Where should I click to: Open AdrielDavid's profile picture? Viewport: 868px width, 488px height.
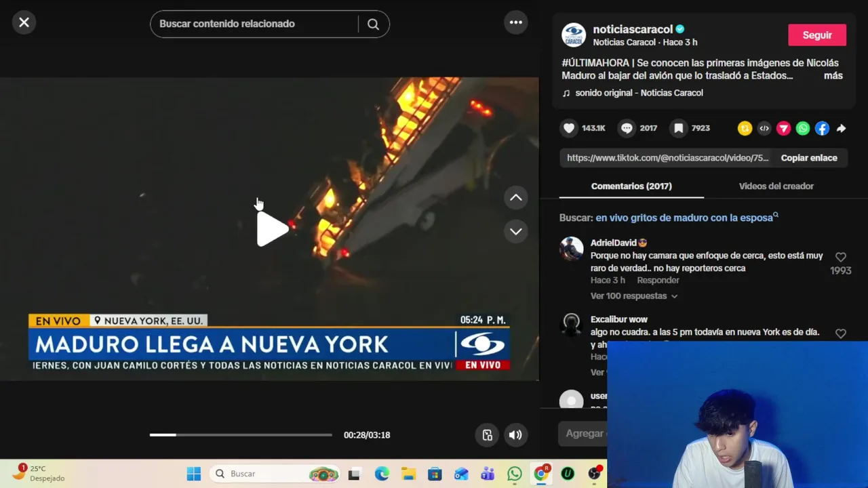coord(572,249)
